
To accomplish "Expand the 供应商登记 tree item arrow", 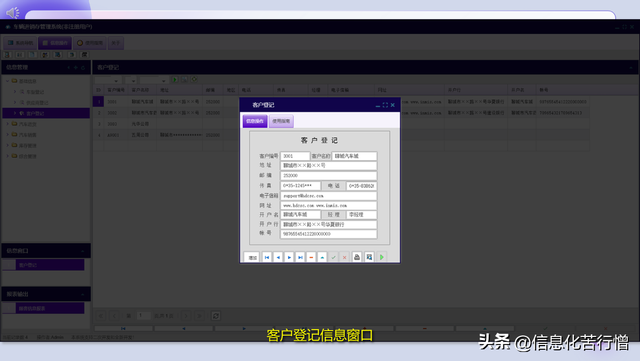I will tap(15, 103).
